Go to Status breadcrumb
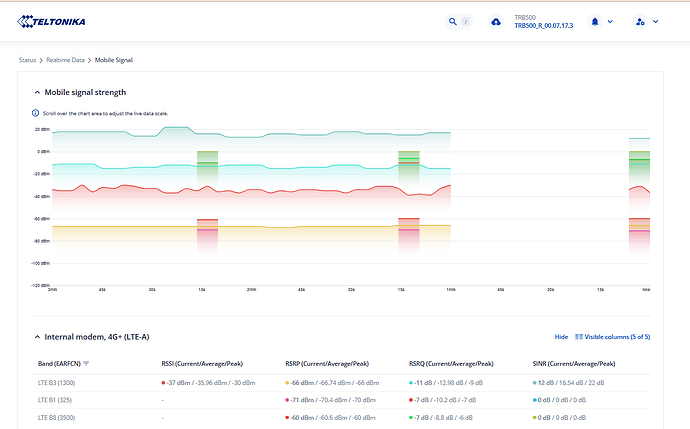The width and height of the screenshot is (690, 429). (28, 60)
